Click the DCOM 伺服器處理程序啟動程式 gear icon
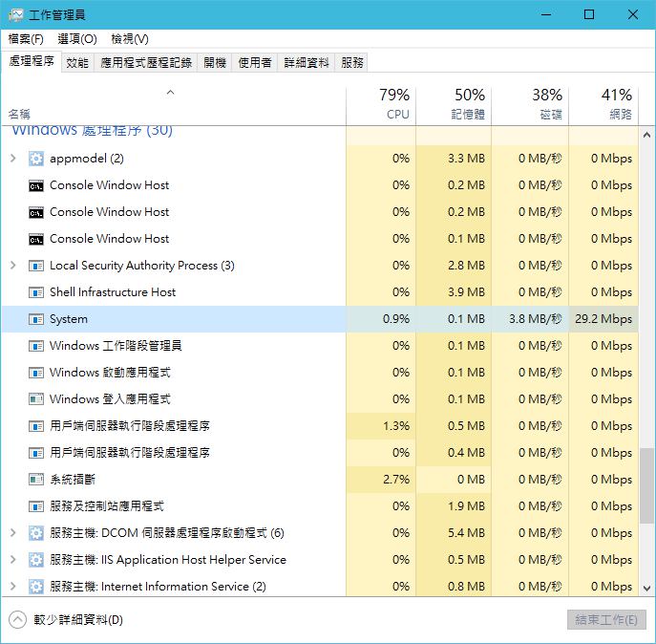656x644 pixels. (x=36, y=533)
